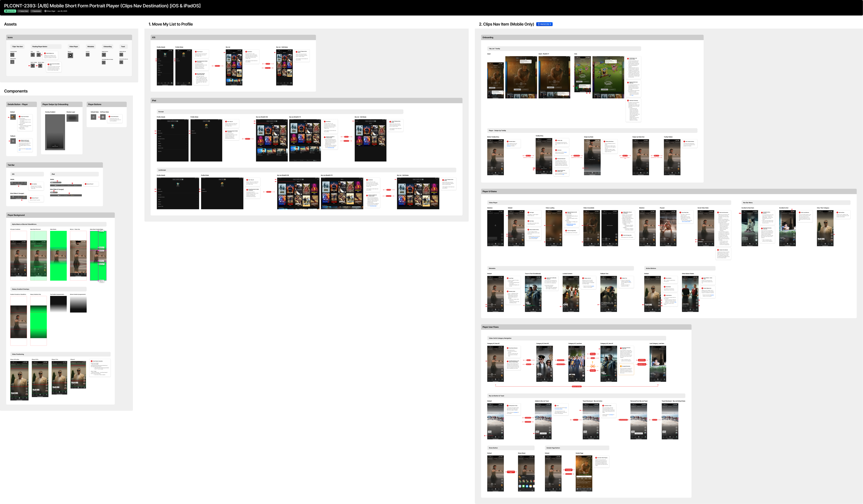Click the Clips nav Selected State icon
The image size is (863, 504).
tap(12, 62)
